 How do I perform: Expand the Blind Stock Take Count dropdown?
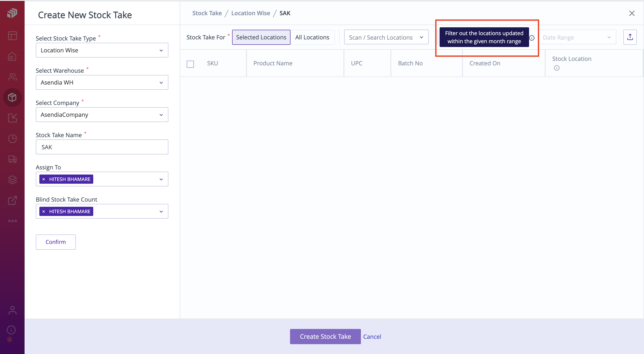pyautogui.click(x=161, y=211)
